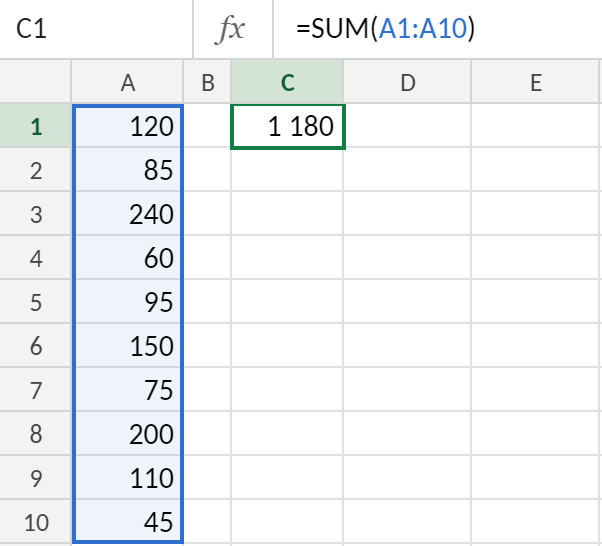The image size is (602, 546).
Task: Click empty cell E4
Action: (x=536, y=257)
